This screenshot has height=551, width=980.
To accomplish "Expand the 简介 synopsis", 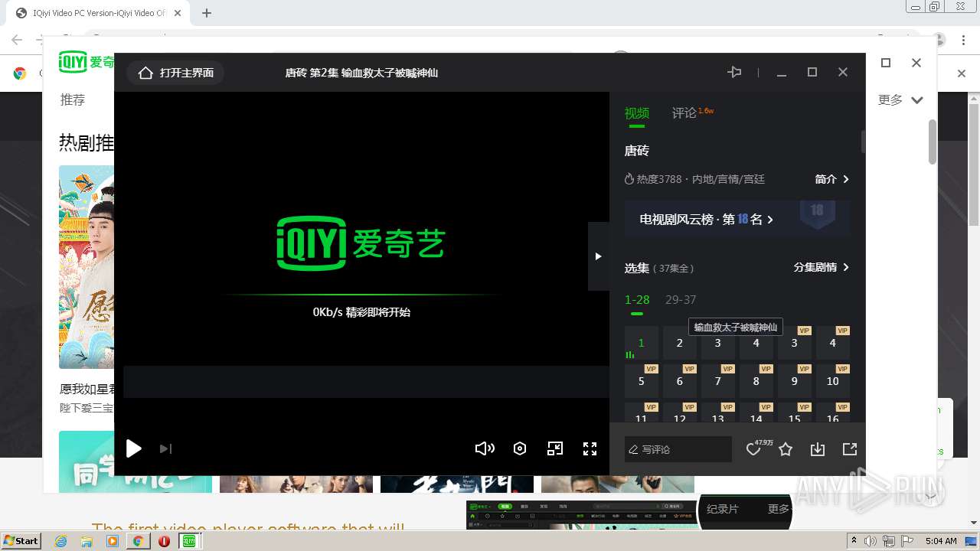I will tap(832, 179).
